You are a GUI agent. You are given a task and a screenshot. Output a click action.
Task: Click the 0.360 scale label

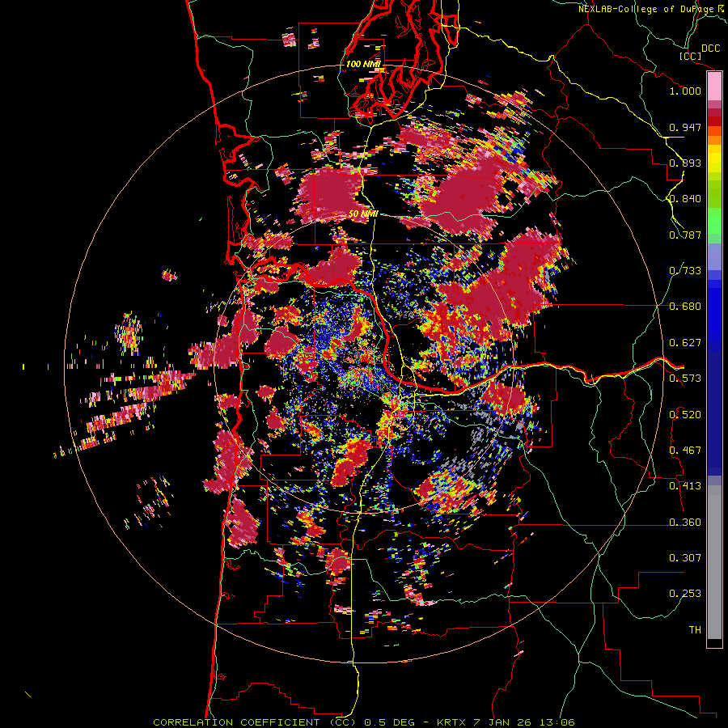click(685, 523)
